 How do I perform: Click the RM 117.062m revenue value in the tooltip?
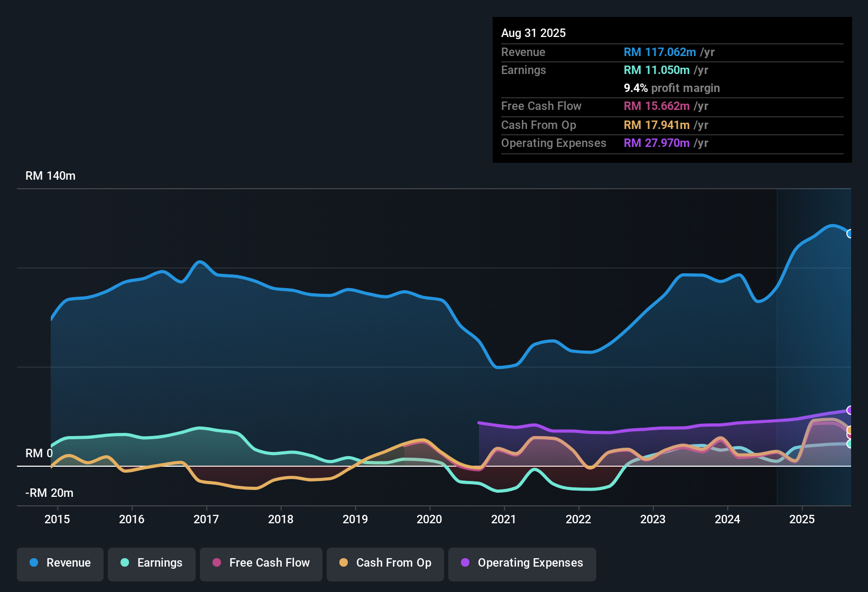click(660, 52)
